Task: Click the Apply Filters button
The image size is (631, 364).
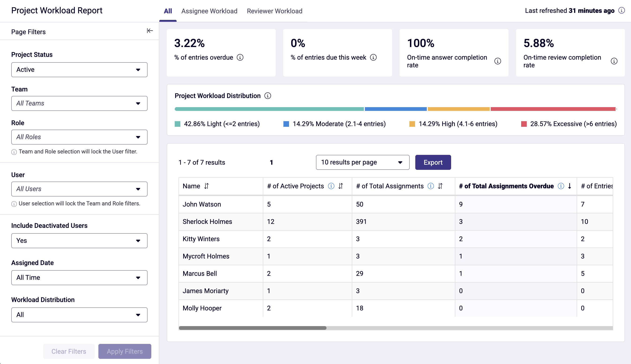Action: (x=125, y=351)
